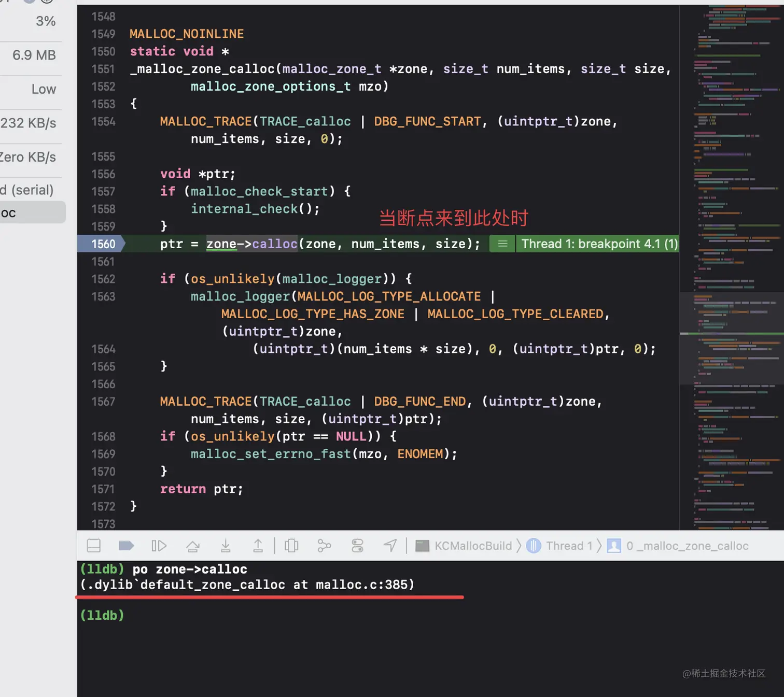Select the (serial) thread row in the sidebar

(31, 190)
